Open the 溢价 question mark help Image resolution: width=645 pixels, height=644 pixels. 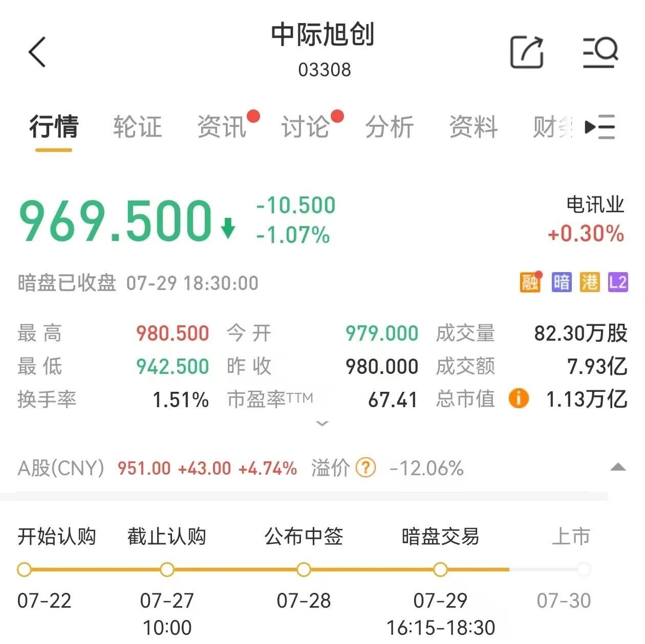365,468
